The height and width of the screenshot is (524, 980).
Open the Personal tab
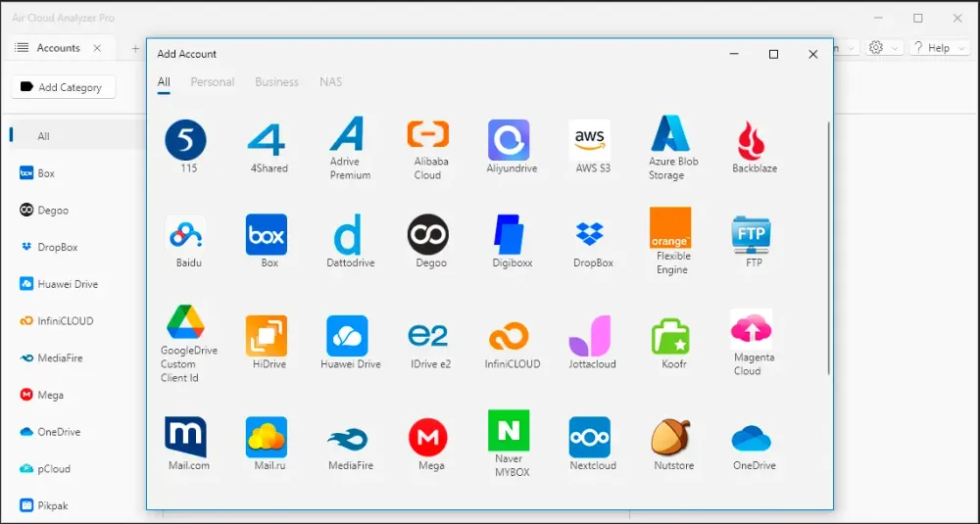click(x=213, y=82)
